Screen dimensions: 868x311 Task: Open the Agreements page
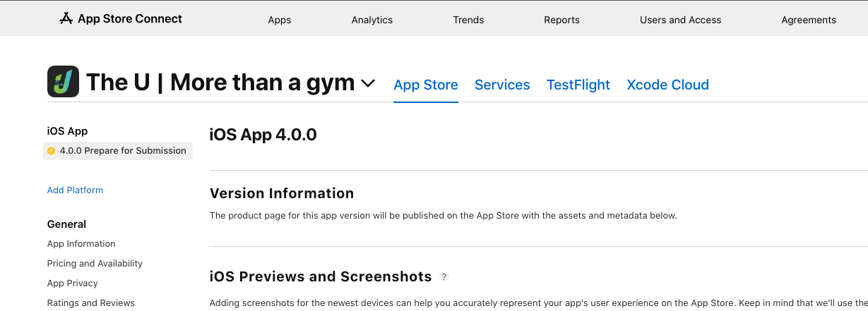tap(809, 20)
